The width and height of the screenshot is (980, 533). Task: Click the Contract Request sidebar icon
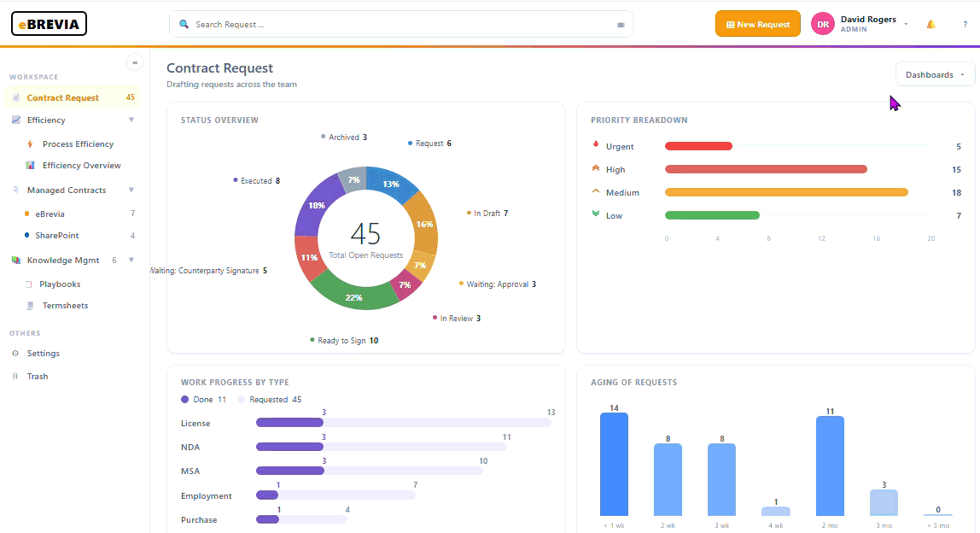click(16, 97)
